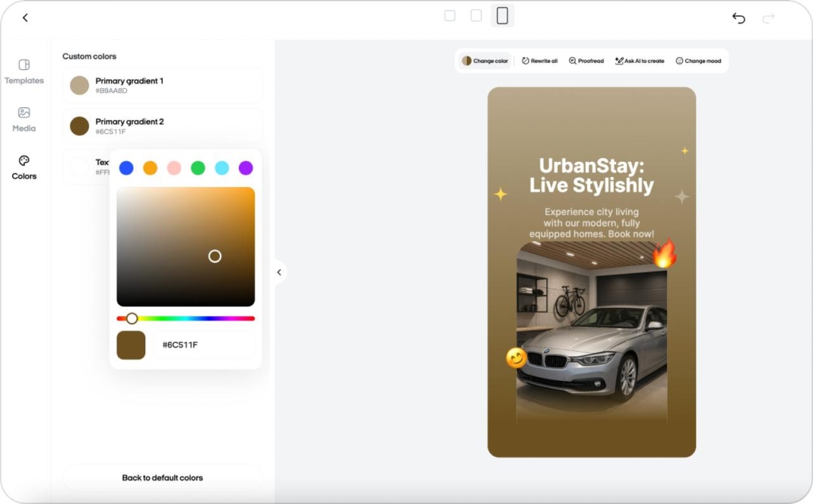Open the Media sidebar tab
Screen dimensions: 813x504
(x=24, y=118)
